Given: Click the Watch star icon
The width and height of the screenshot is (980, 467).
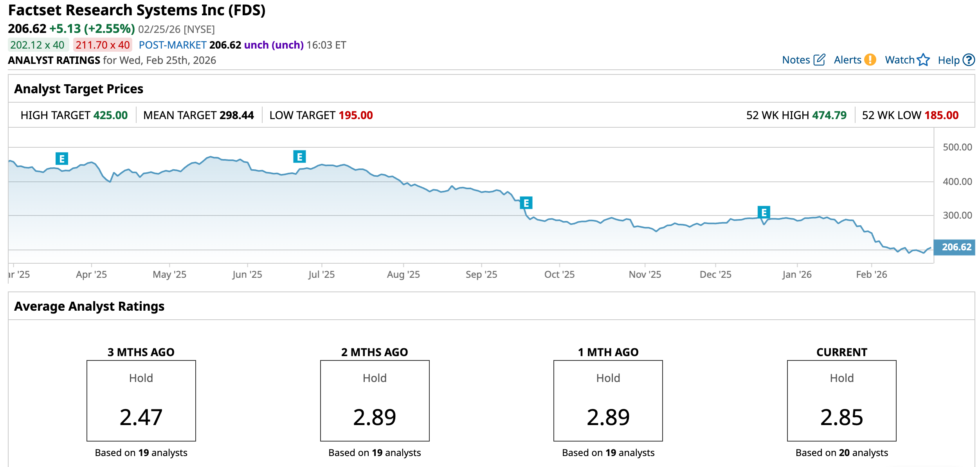Looking at the screenshot, I should (x=923, y=60).
